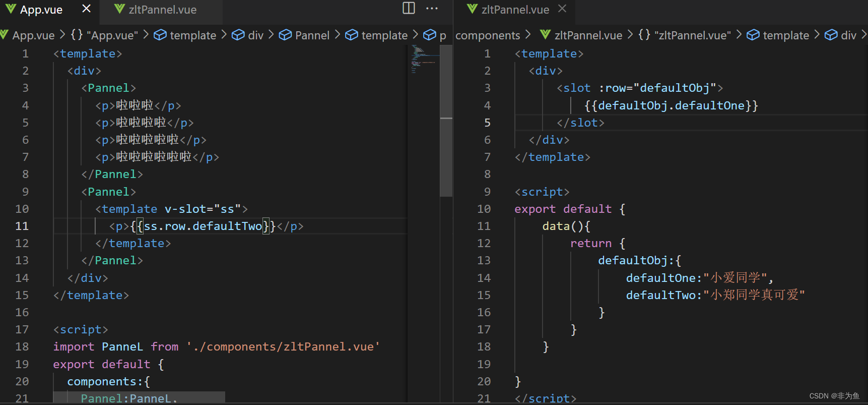Click p breadcrumb at end of left path
868x405 pixels.
[443, 36]
